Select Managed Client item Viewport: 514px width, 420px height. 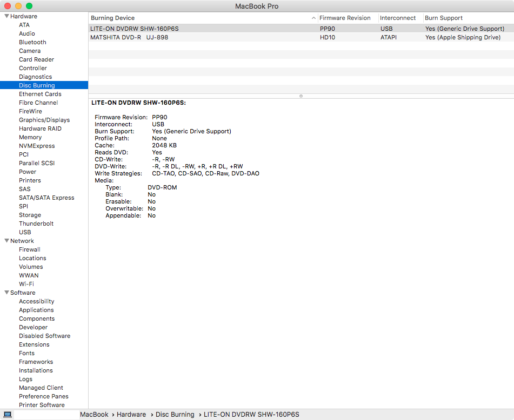click(41, 388)
